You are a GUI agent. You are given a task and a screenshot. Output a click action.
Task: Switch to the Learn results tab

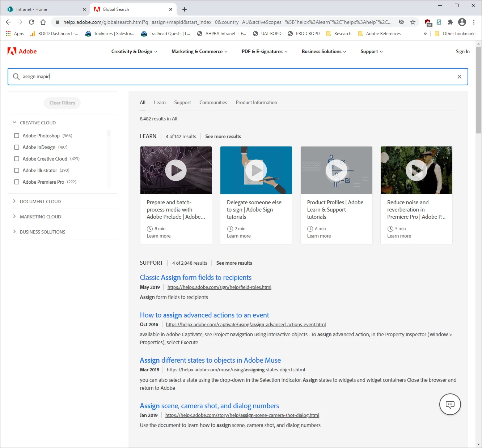[x=160, y=102]
